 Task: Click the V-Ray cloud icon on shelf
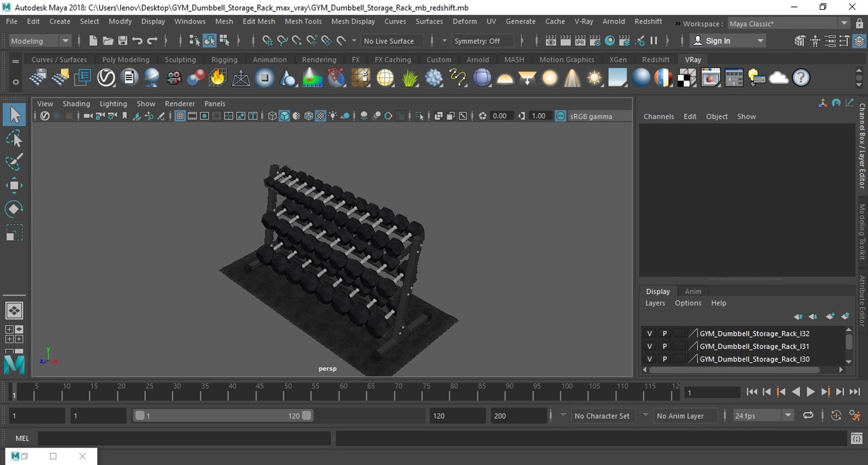tap(778, 78)
